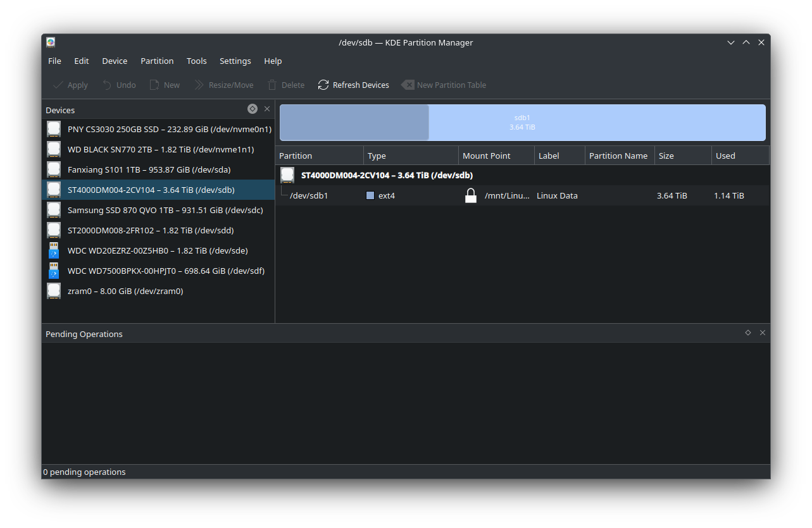Sort by Partition Name column header
Viewport: 812px width, 528px height.
point(620,156)
